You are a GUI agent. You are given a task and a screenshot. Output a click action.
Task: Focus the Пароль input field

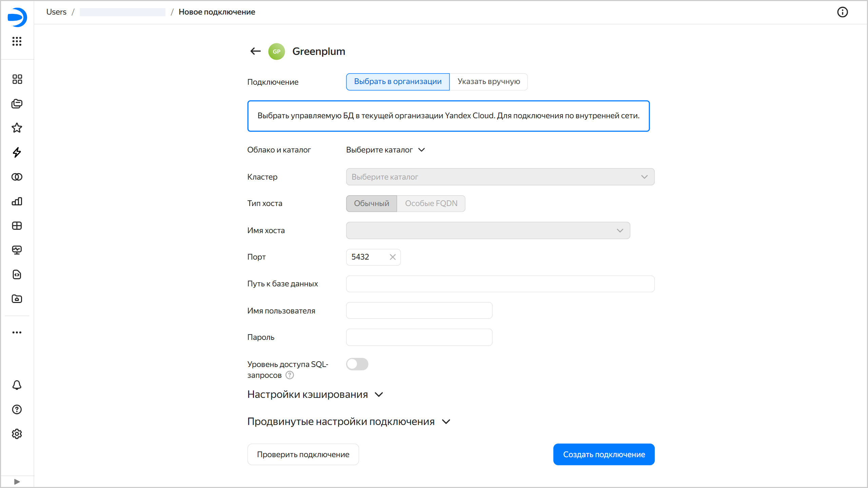[419, 337]
